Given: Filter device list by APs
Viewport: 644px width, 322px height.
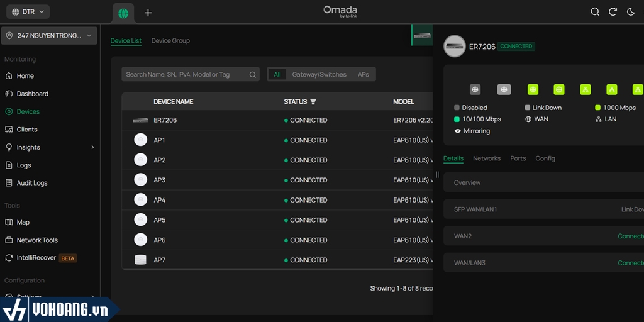Looking at the screenshot, I should coord(364,75).
